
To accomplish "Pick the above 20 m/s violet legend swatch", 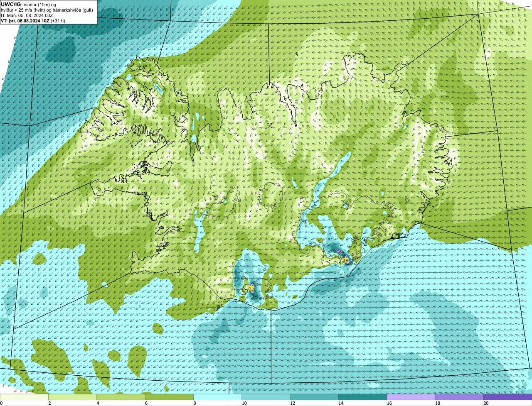I will tap(507, 397).
